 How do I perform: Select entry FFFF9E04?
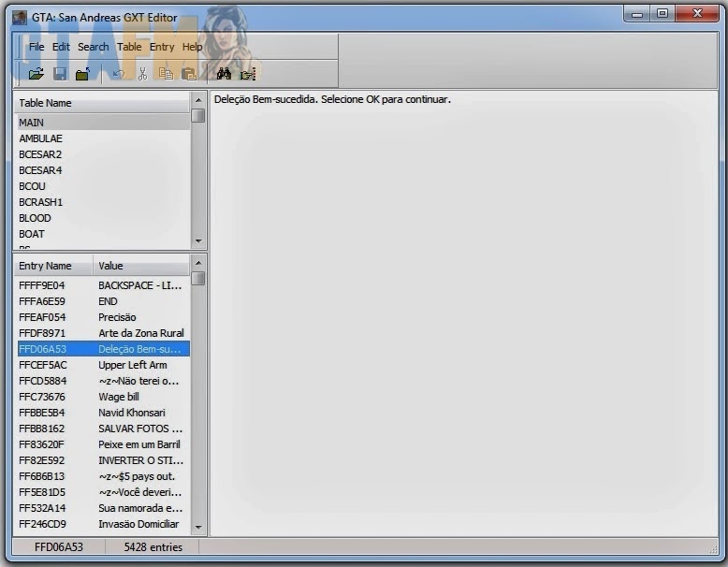103,285
